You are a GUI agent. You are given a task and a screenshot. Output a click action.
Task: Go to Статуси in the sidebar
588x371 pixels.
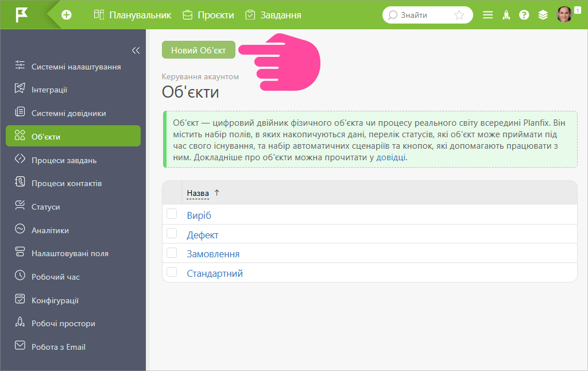[x=46, y=207]
